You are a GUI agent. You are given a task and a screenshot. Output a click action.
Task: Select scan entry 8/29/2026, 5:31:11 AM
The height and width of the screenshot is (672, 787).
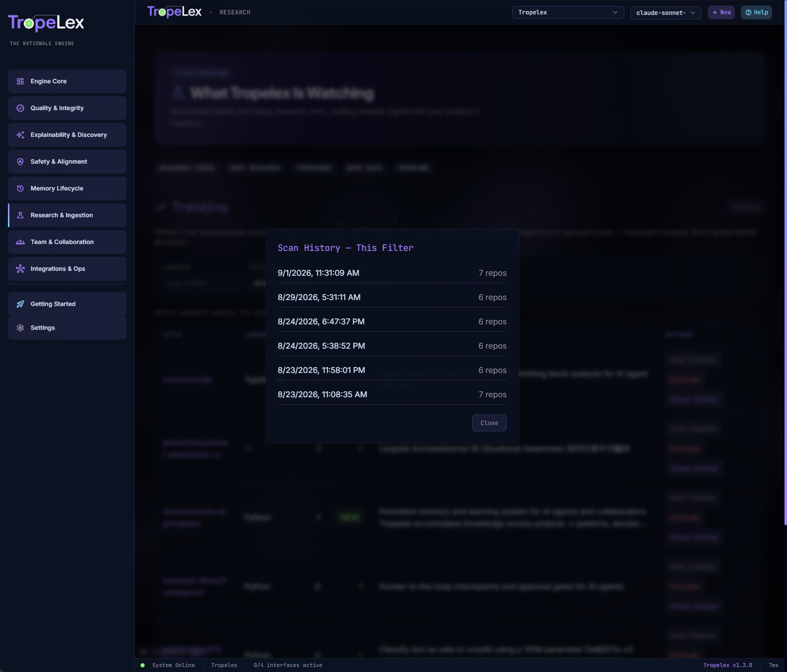(392, 298)
